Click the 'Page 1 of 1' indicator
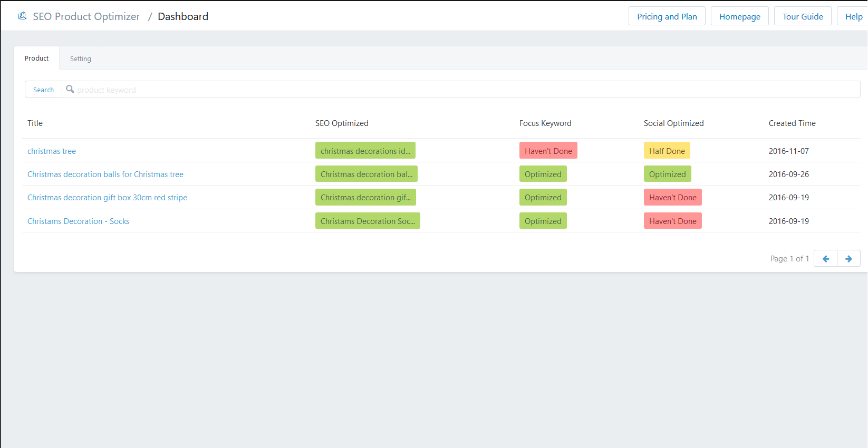Viewport: 868px width, 448px height. click(x=789, y=259)
